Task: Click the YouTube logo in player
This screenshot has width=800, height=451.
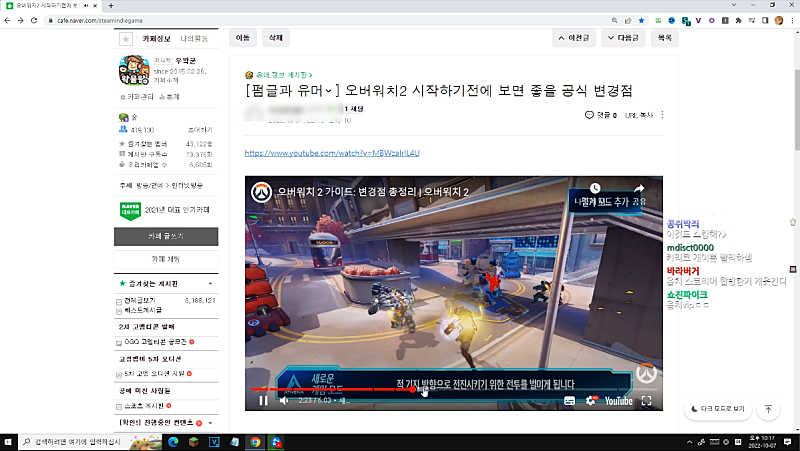Action: (618, 400)
